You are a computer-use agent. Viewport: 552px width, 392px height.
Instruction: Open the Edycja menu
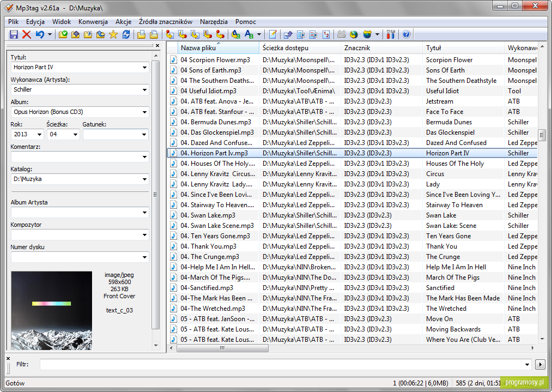(35, 22)
